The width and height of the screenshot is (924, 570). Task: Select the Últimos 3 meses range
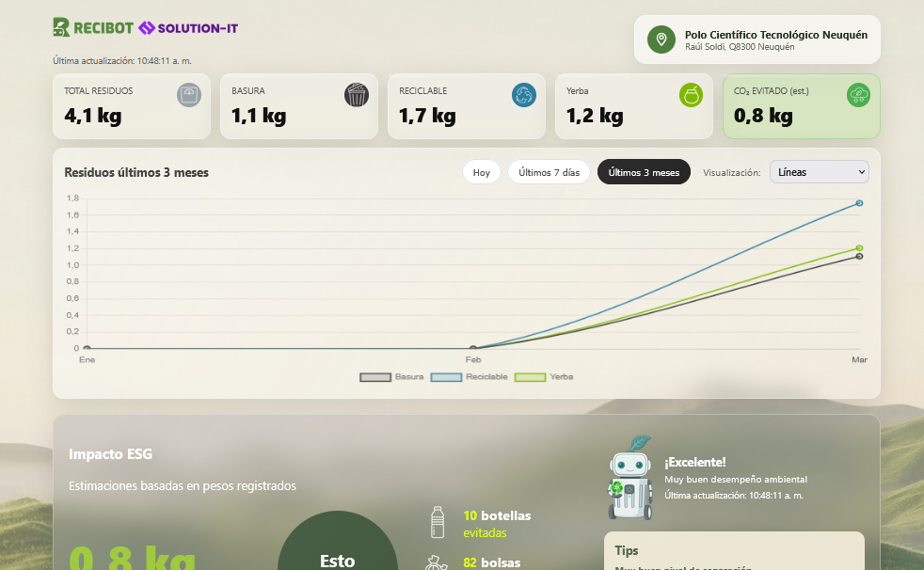pos(644,173)
